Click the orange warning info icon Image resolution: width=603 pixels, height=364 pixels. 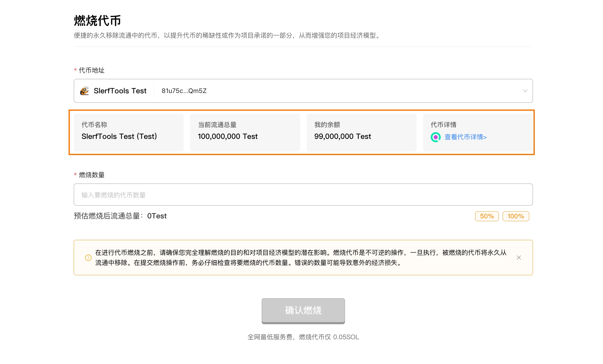pos(88,258)
